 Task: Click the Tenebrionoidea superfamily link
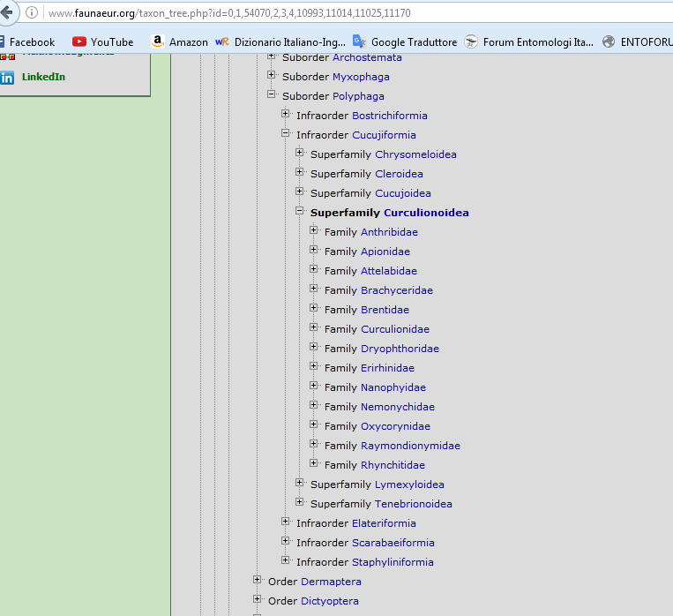(x=413, y=504)
